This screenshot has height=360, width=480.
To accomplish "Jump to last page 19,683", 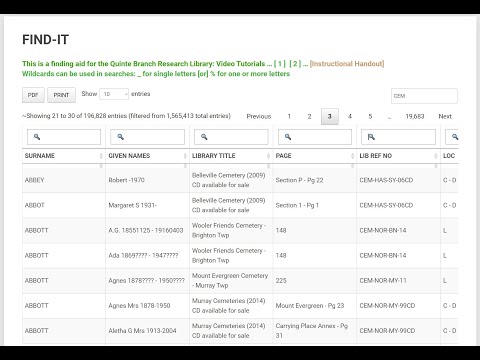I will pos(415,116).
